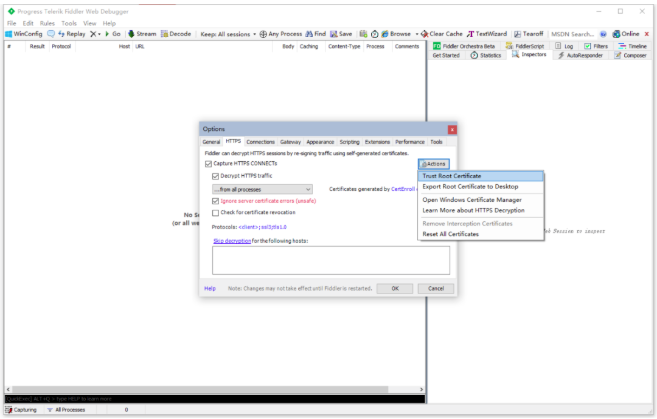Click the Help link in Options
Image resolution: width=657 pixels, height=419 pixels.
pyautogui.click(x=210, y=289)
